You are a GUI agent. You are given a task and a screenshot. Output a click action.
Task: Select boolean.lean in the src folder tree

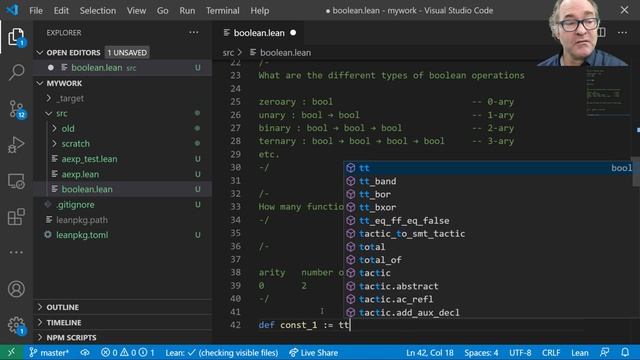click(122, 189)
